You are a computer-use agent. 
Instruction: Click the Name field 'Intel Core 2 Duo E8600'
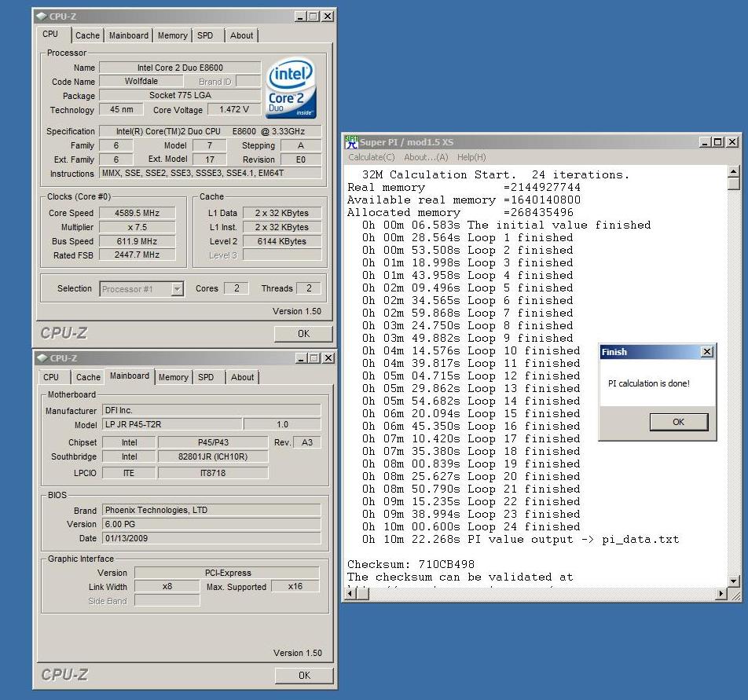tap(181, 68)
